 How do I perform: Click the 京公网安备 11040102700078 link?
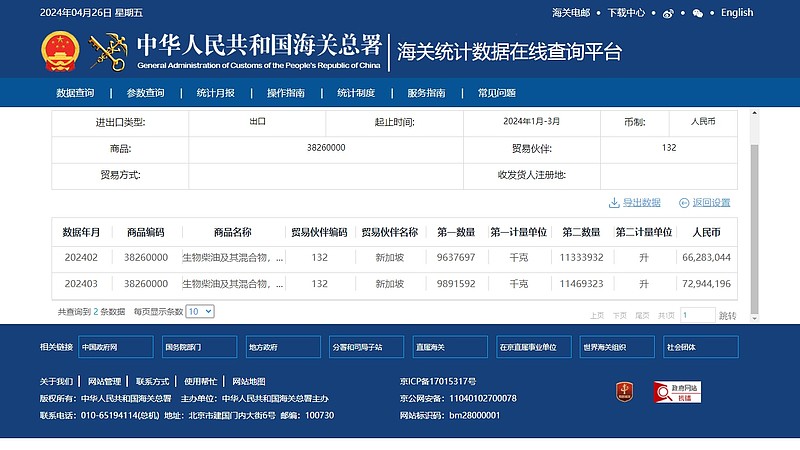tap(458, 398)
